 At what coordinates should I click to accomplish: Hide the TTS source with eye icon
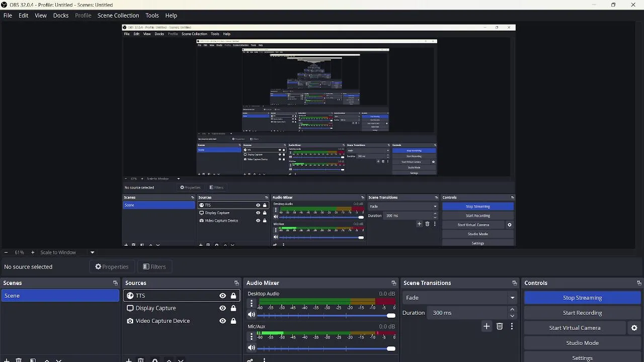click(x=222, y=296)
